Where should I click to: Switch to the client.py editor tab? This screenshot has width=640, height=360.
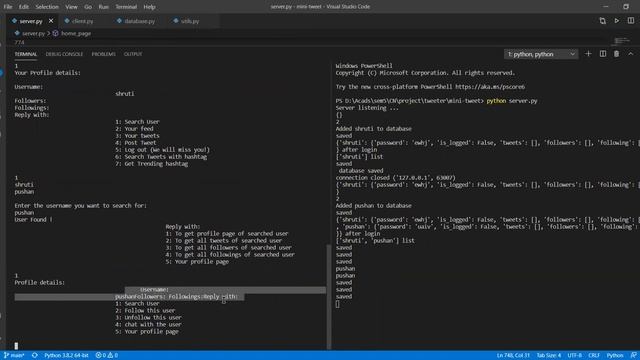click(82, 21)
